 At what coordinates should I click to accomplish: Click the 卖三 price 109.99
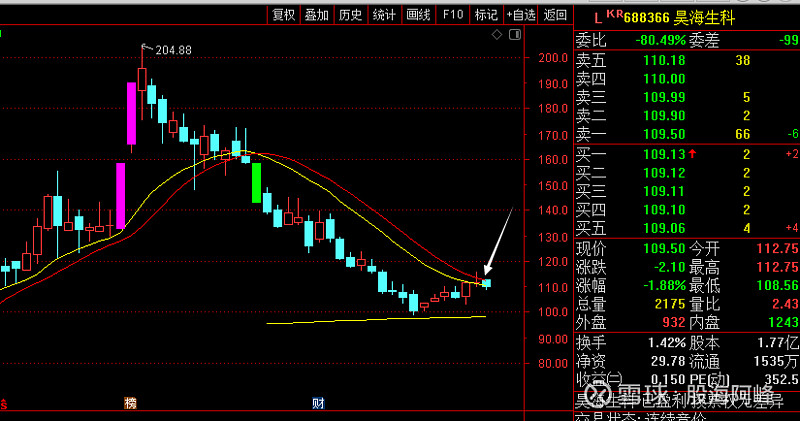coord(664,97)
